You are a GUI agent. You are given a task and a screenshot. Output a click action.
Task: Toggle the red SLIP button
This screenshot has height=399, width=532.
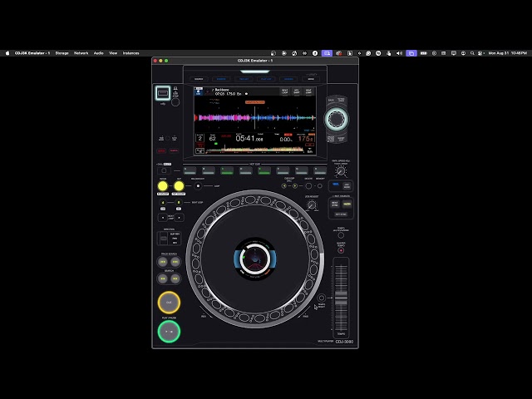161,150
